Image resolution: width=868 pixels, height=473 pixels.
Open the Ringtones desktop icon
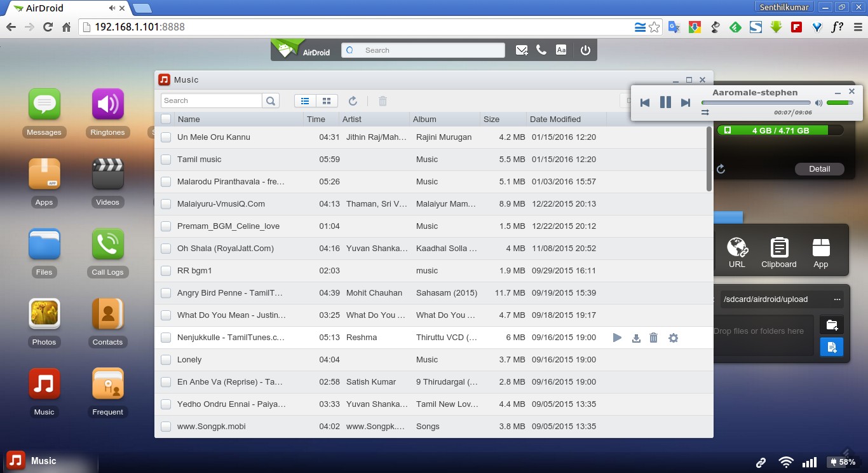click(x=107, y=105)
